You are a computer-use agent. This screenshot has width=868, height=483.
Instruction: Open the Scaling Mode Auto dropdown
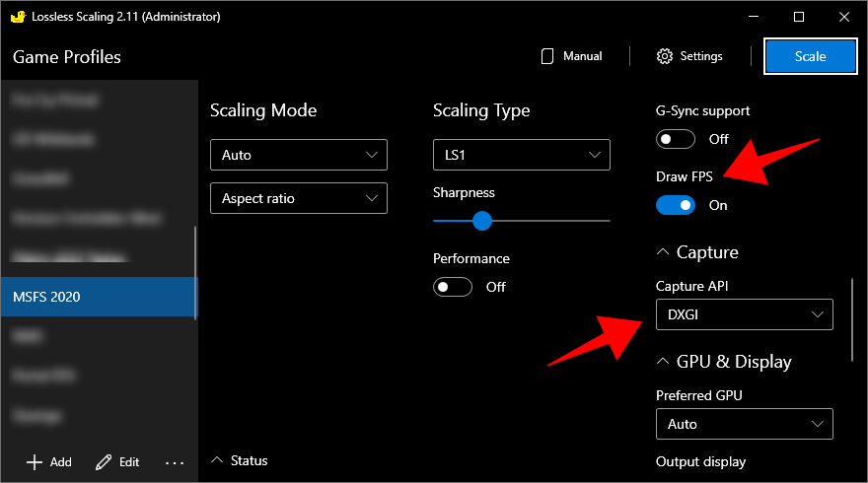298,155
